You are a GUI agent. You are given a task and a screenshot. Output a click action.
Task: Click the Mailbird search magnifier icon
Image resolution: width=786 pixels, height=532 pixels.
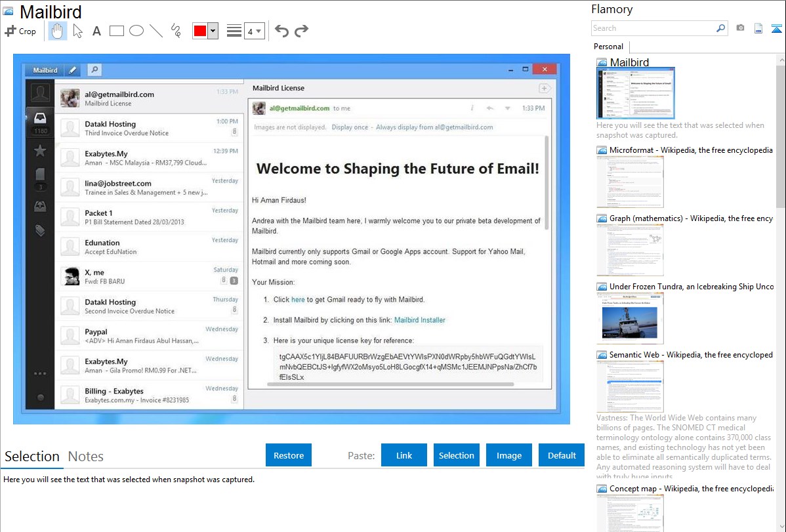point(94,70)
